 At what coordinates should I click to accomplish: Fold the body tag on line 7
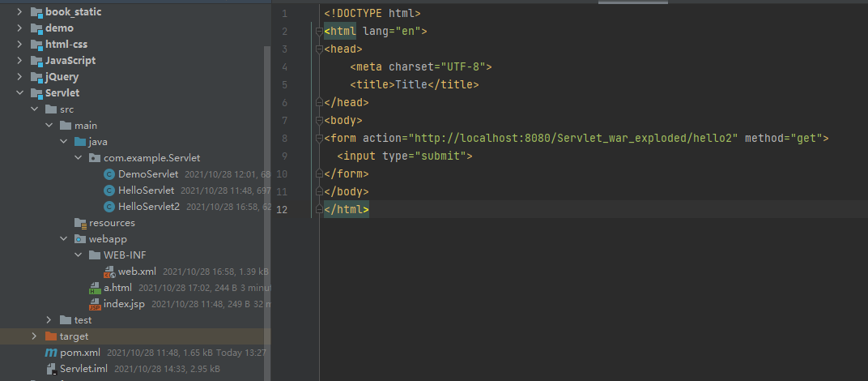pyautogui.click(x=319, y=120)
